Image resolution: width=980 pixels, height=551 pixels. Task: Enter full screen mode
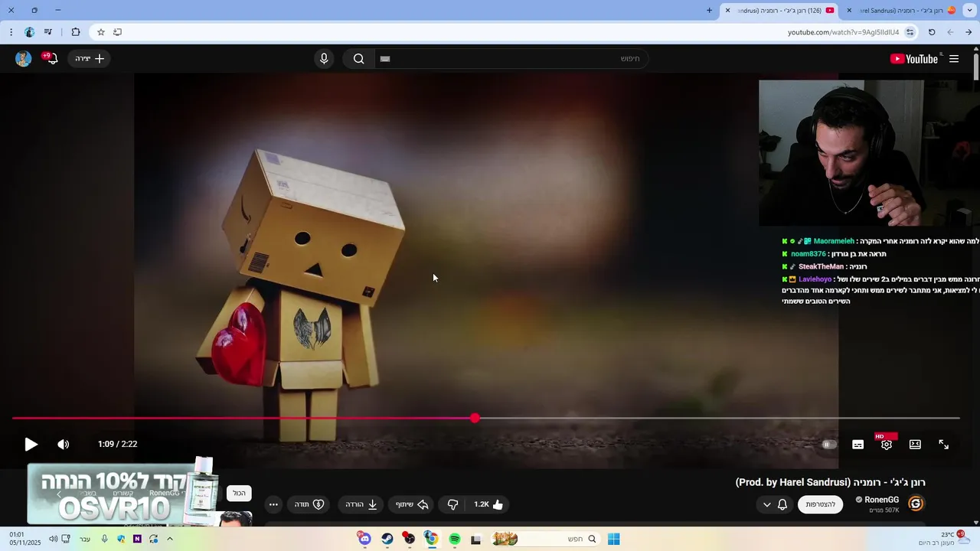[x=944, y=445]
